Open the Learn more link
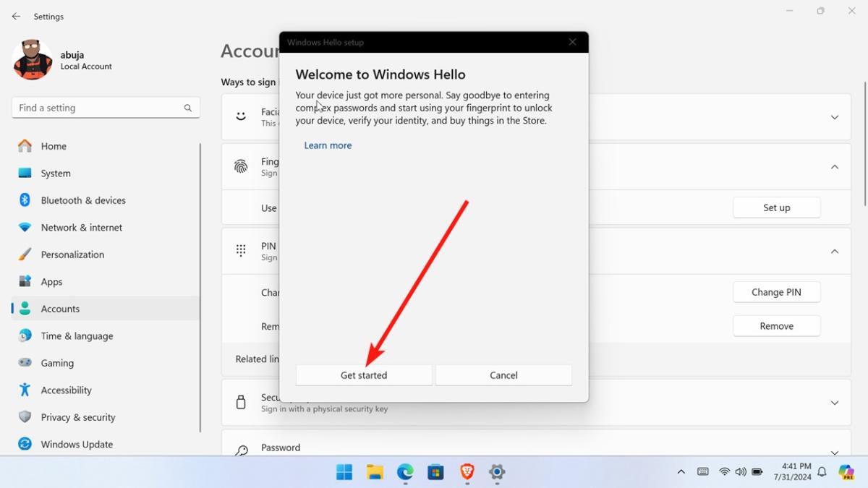The height and width of the screenshot is (488, 868). (x=328, y=145)
